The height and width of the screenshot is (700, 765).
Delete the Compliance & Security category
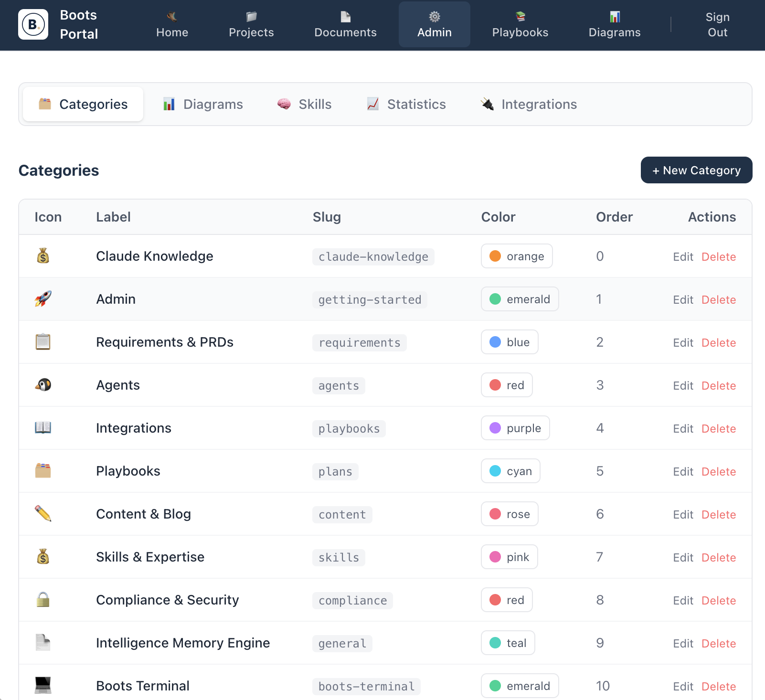point(719,601)
